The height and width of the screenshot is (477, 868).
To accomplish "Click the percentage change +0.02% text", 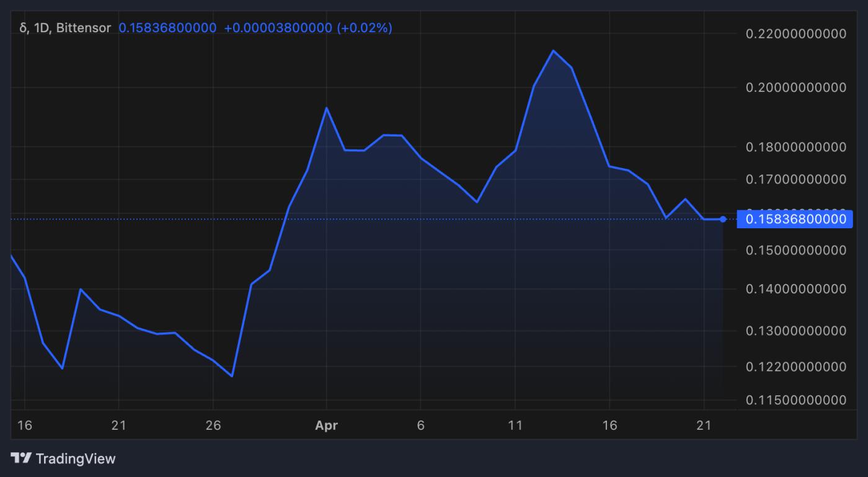I will click(365, 27).
